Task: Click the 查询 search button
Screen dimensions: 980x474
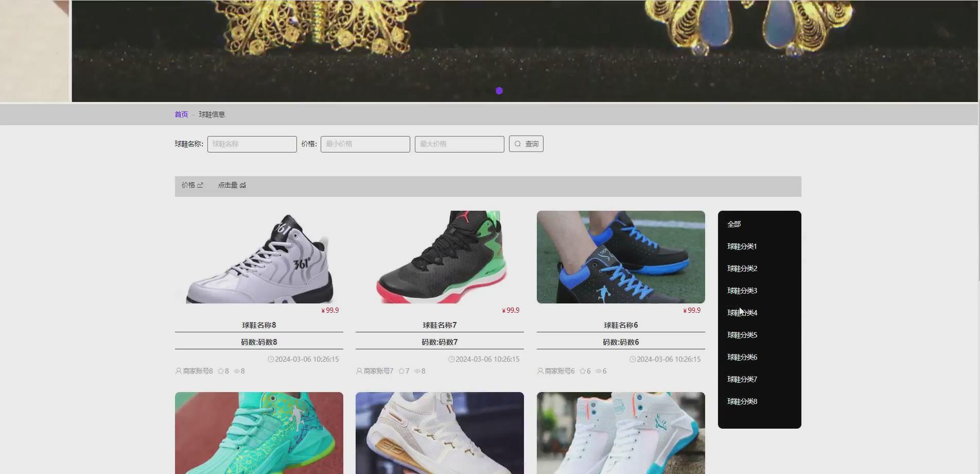Action: pos(526,144)
